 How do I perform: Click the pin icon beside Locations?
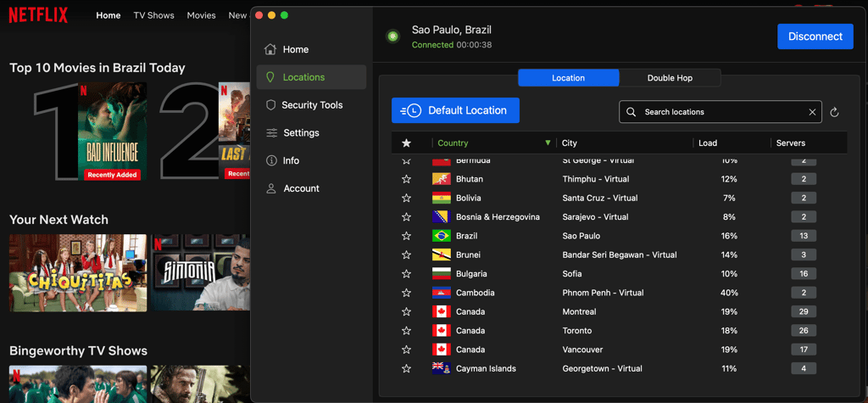pyautogui.click(x=270, y=77)
